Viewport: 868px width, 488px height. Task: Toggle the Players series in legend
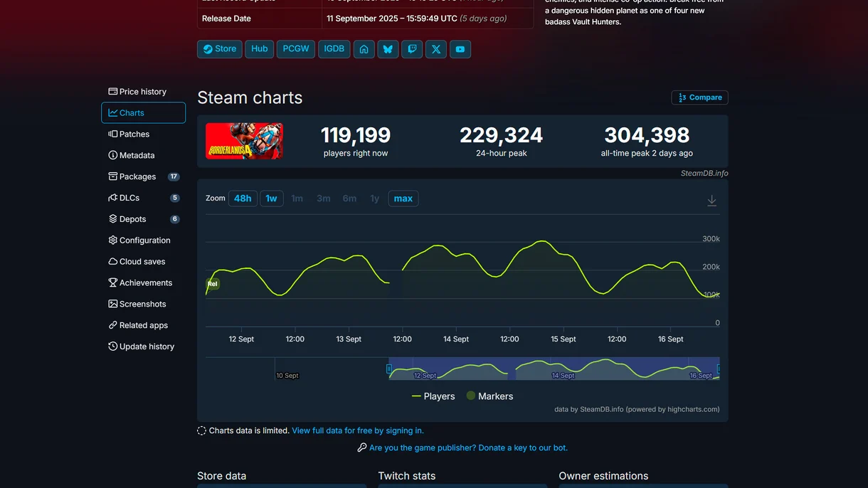pyautogui.click(x=433, y=396)
